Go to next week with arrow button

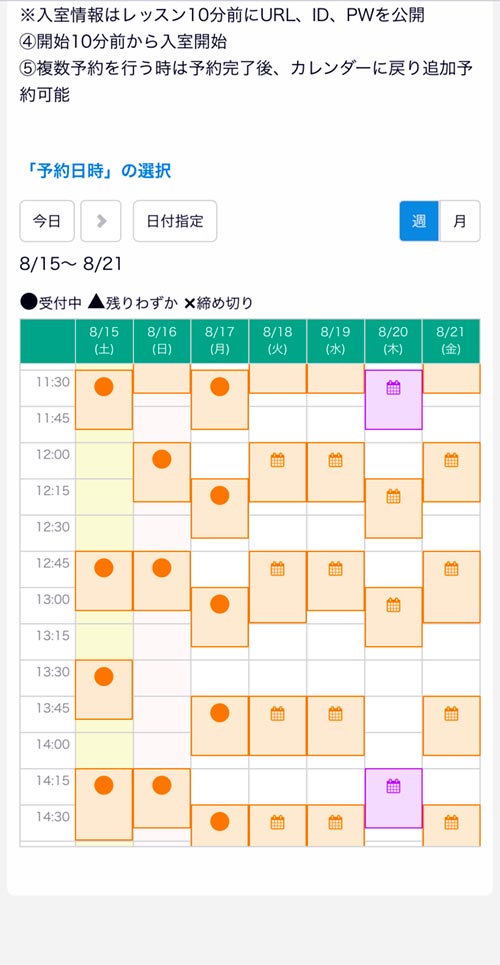pyautogui.click(x=101, y=221)
